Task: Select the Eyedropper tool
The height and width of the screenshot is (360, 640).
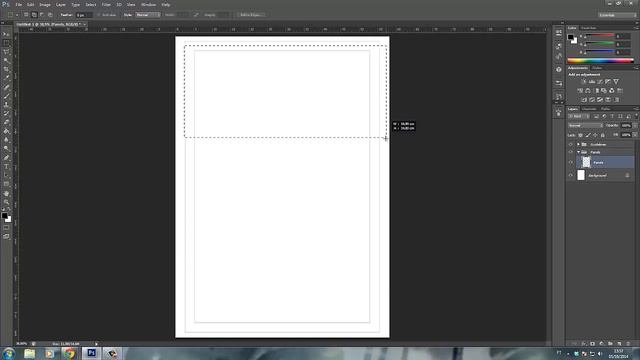Action: click(x=6, y=78)
